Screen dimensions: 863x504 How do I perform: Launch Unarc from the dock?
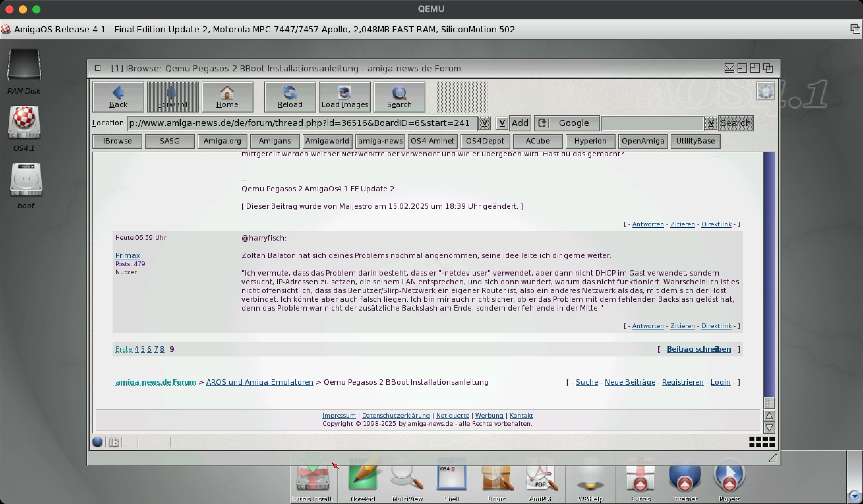497,477
